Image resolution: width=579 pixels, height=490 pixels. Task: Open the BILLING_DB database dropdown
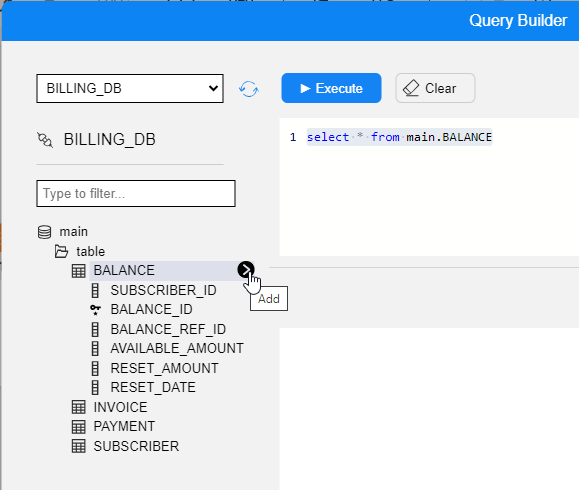point(130,89)
